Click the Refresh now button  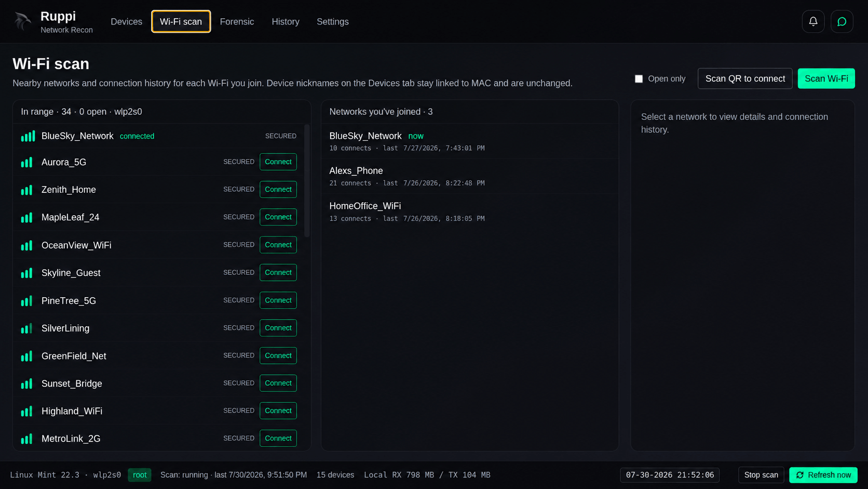[x=823, y=475]
